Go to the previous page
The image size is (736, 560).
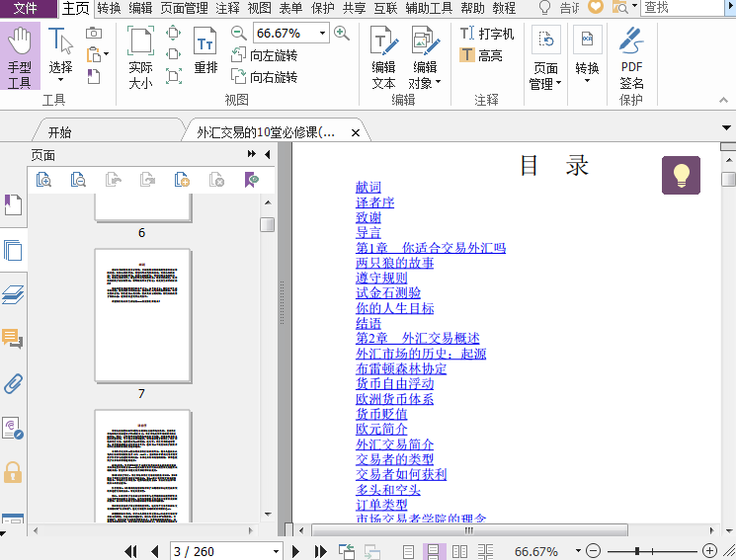pyautogui.click(x=155, y=551)
